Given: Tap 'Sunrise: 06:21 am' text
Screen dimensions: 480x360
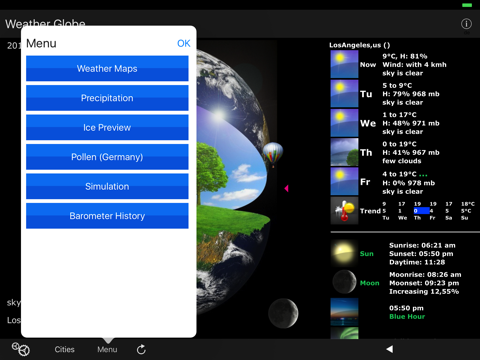Looking at the screenshot, I should point(422,245).
